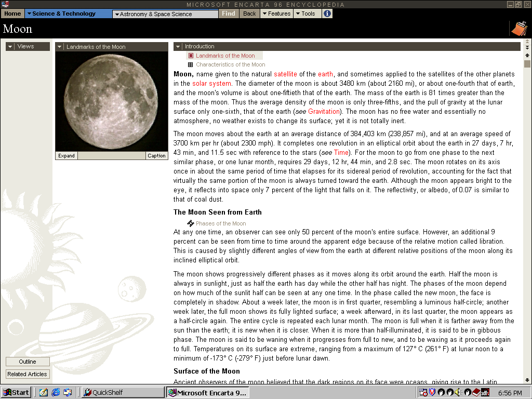Click the scroll up arrow in article scrollbar
The image size is (532, 399).
pos(527,55)
